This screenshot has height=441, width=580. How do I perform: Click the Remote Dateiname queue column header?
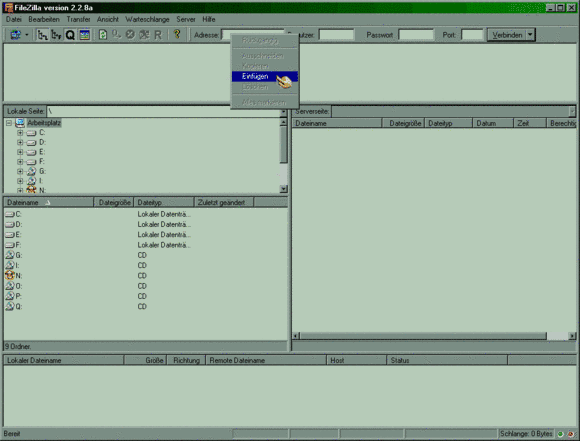(x=266, y=360)
